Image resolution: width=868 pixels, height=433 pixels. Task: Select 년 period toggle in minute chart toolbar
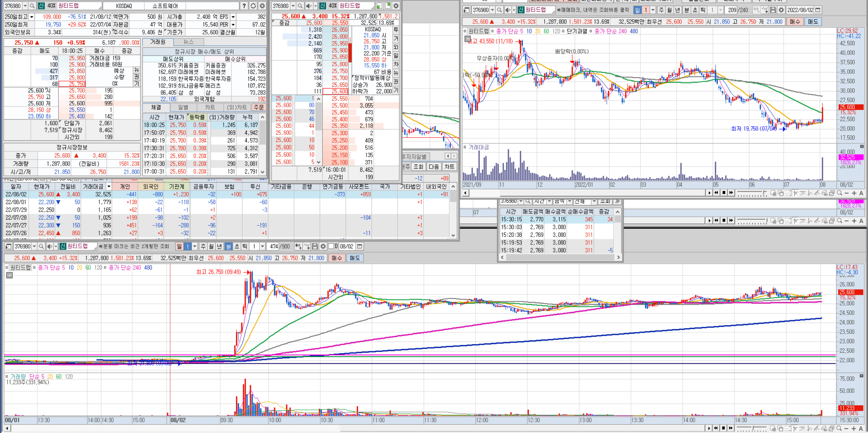[x=220, y=246]
